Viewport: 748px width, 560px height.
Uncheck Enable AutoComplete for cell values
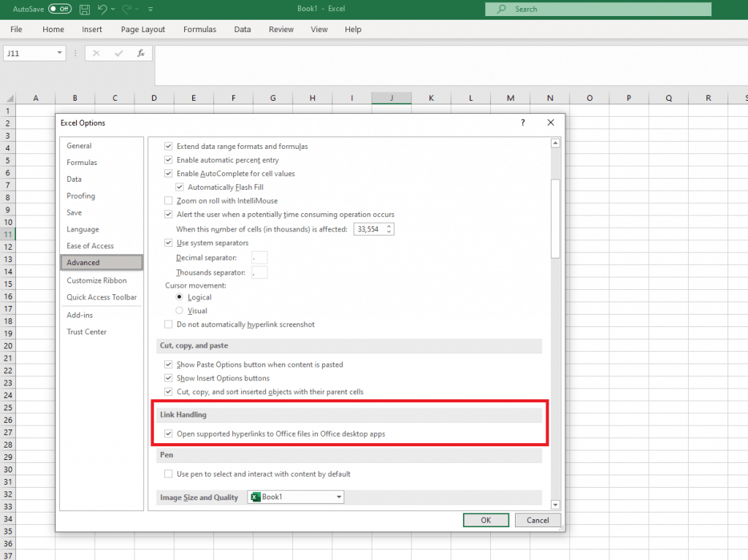[168, 174]
